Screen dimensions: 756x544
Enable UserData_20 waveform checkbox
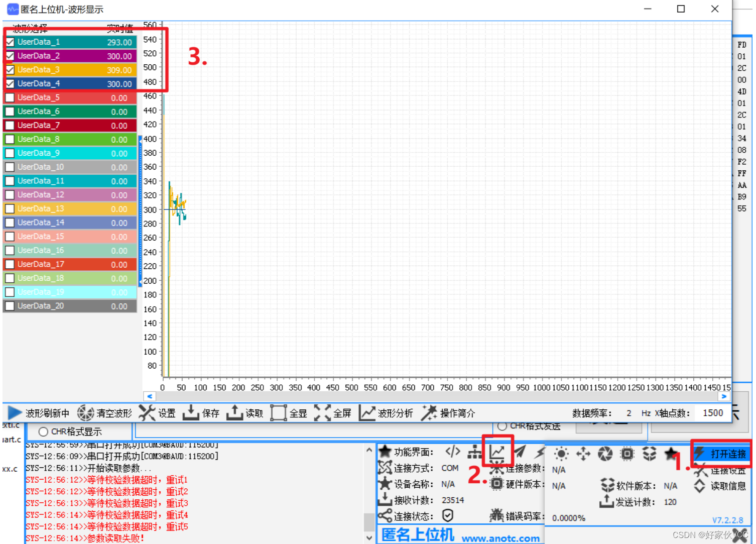click(10, 306)
